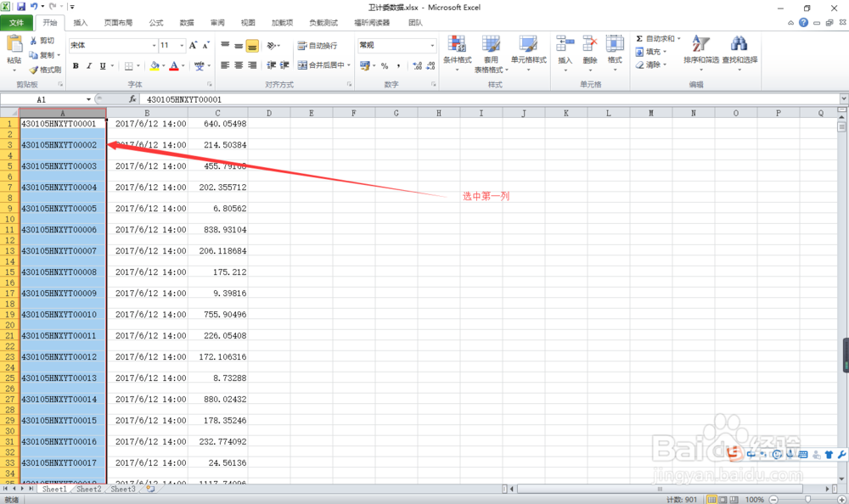Image resolution: width=849 pixels, height=504 pixels.
Task: Click the increase indent icon
Action: (284, 65)
